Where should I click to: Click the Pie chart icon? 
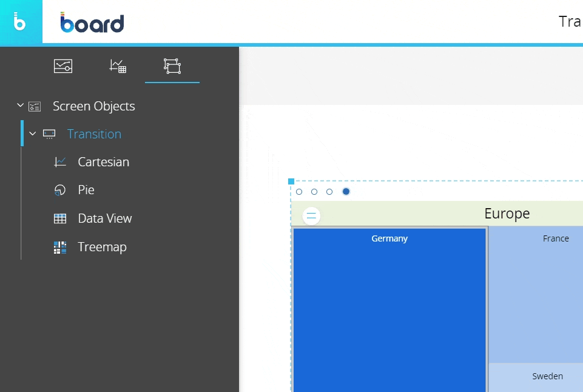tap(60, 190)
